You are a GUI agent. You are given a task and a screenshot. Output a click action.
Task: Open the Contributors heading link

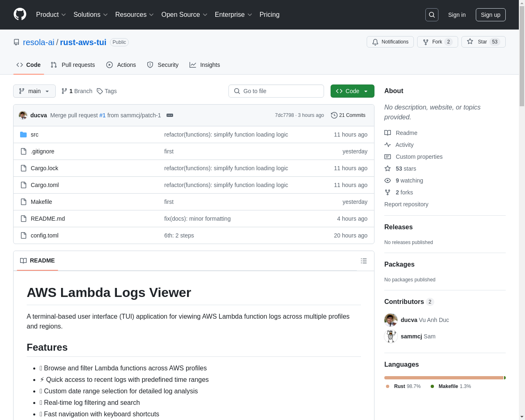pos(409,301)
